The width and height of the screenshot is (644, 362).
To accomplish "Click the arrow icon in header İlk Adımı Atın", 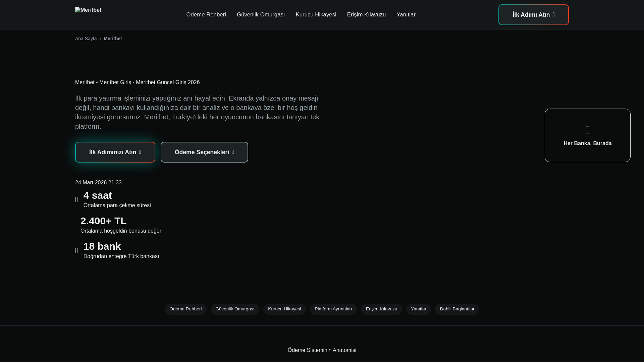I will (553, 15).
